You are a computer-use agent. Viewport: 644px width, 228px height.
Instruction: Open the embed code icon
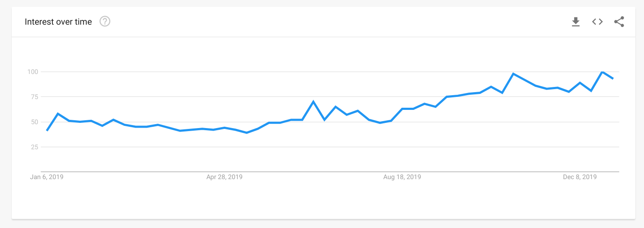click(x=597, y=22)
